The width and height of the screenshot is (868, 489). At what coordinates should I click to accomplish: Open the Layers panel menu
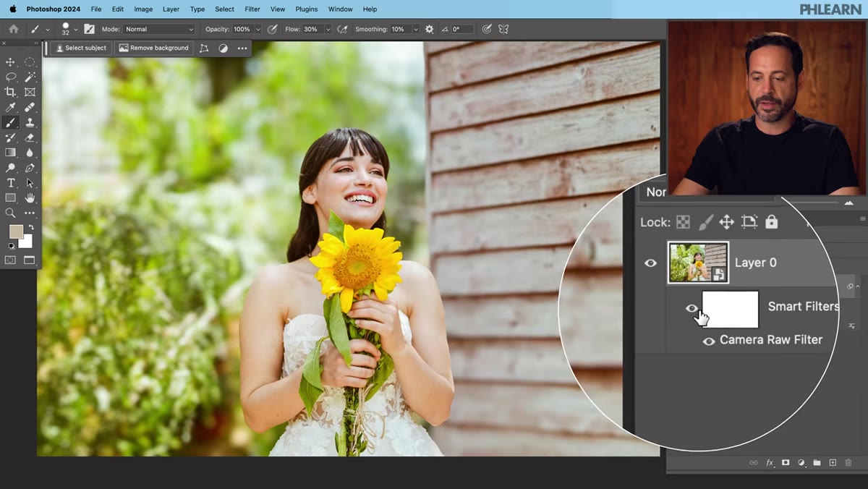click(x=862, y=218)
